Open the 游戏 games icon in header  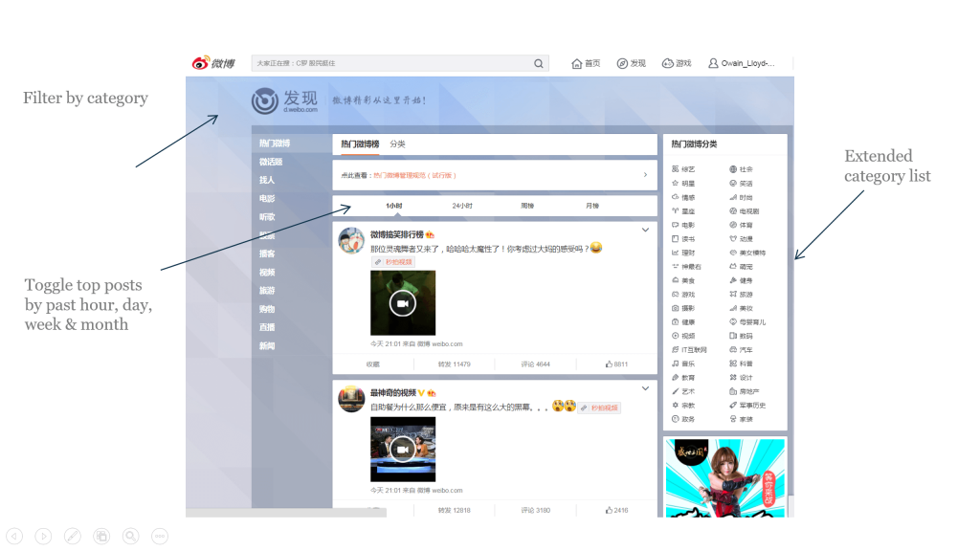[676, 64]
